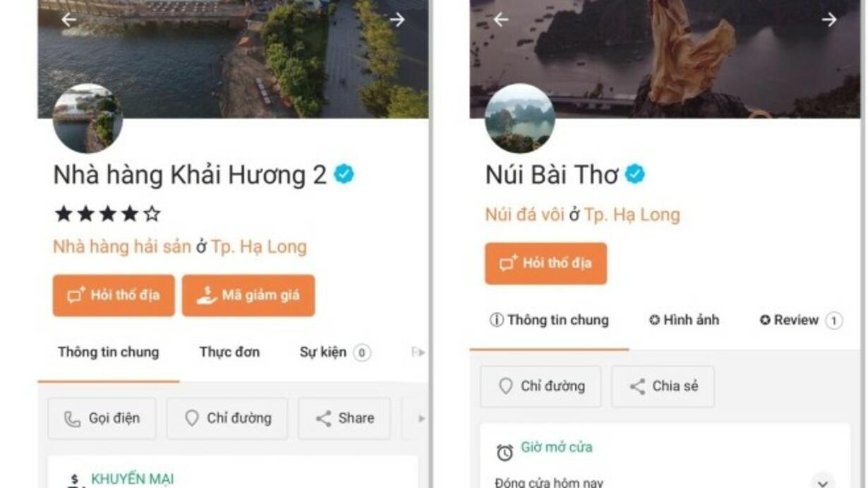Open the Sự kiện tab
Viewport: 868px width, 488px height.
pyautogui.click(x=335, y=352)
